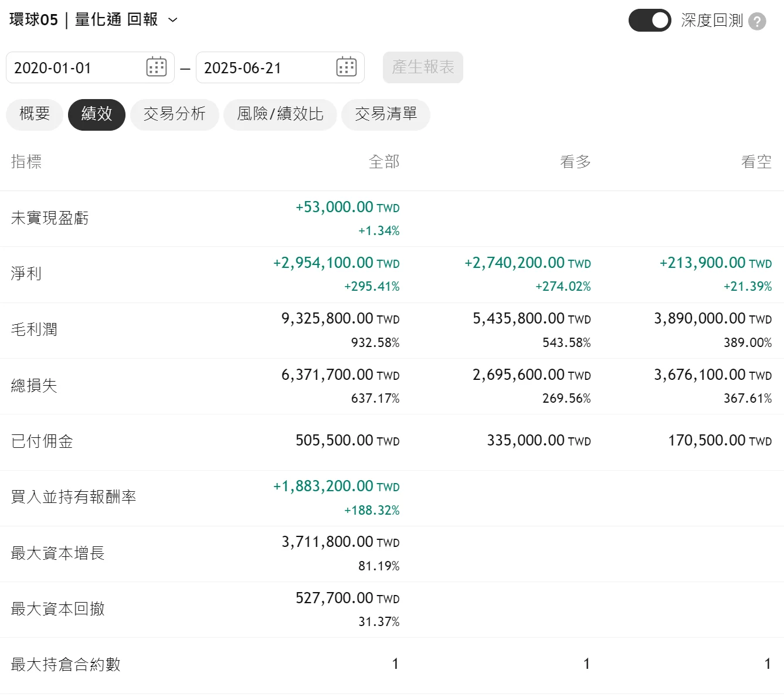Open the end date calendar picker icon
784x697 pixels.
[x=347, y=67]
